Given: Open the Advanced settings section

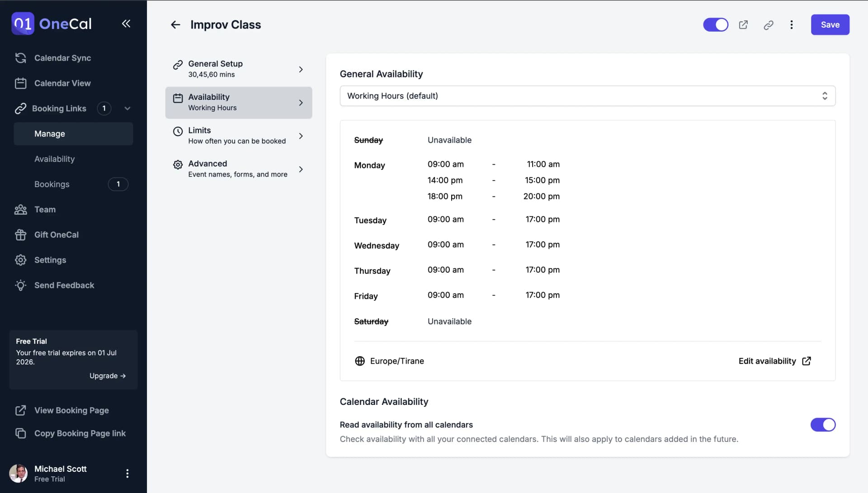Looking at the screenshot, I should (238, 169).
